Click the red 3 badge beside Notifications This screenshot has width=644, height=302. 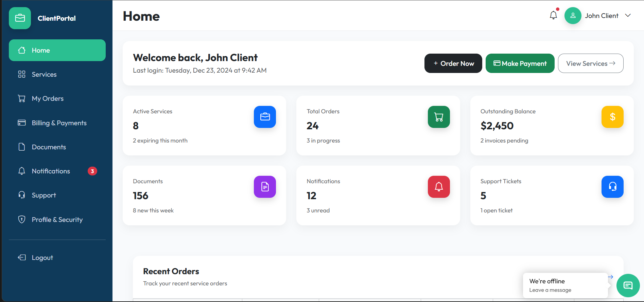tap(92, 171)
